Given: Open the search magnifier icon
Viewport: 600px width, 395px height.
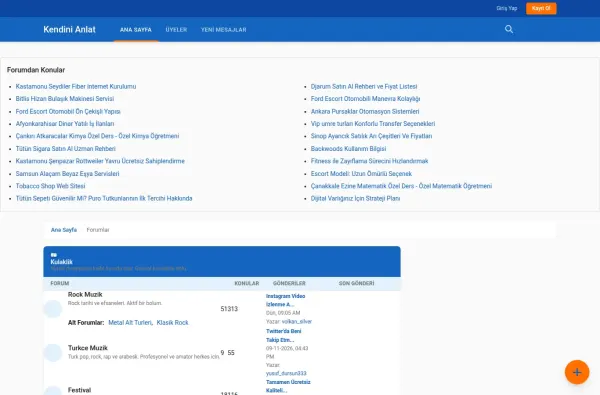Looking at the screenshot, I should pyautogui.click(x=509, y=29).
